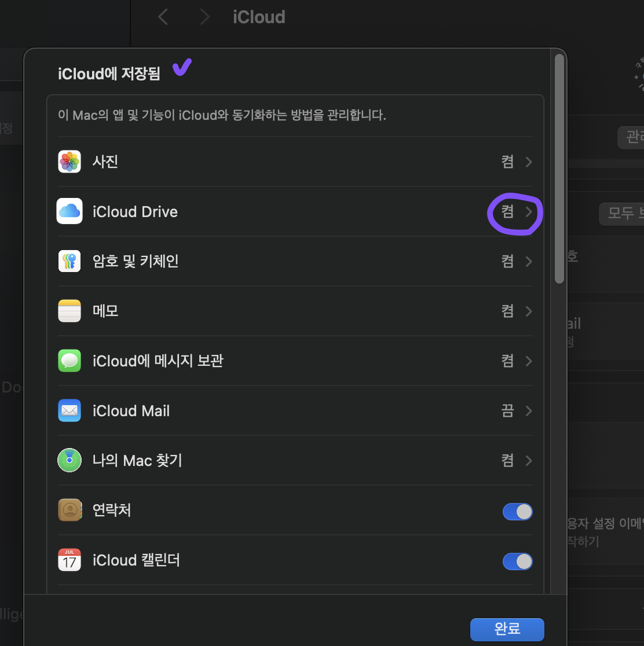Viewport: 644px width, 646px height.
Task: Open Notes (메모) options via its chevron
Action: tap(529, 311)
